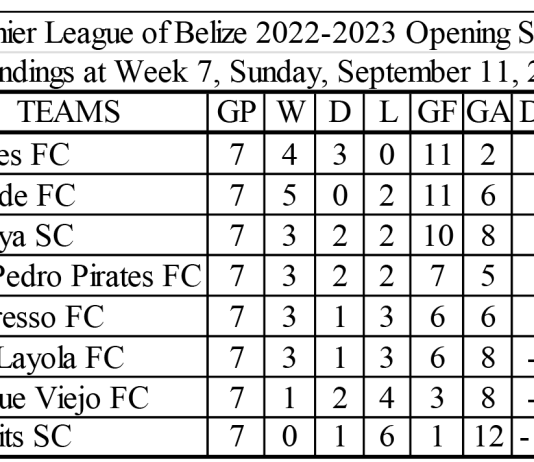The height and width of the screenshot is (462, 534).
Task: Click the GP column header
Action: (236, 112)
